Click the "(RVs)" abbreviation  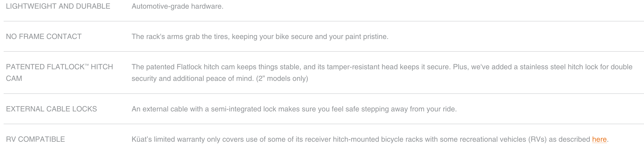(x=537, y=139)
